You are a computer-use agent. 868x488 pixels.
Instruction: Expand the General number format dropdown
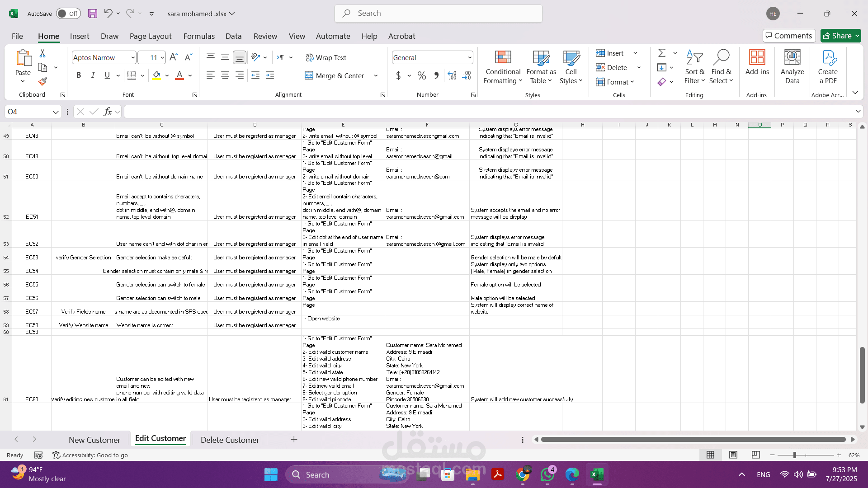(470, 57)
